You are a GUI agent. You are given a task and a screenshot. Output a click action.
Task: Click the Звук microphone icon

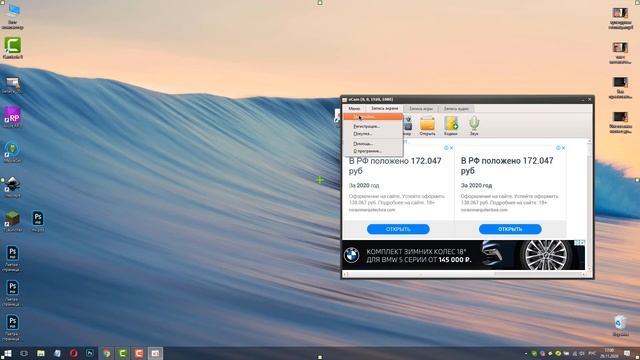pyautogui.click(x=473, y=125)
